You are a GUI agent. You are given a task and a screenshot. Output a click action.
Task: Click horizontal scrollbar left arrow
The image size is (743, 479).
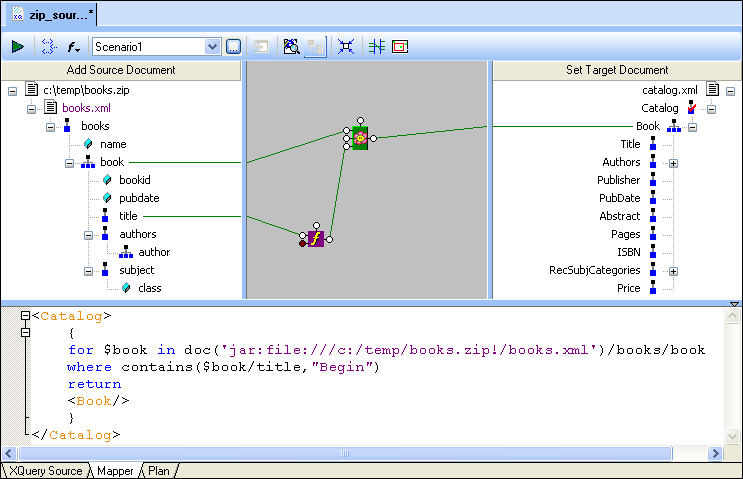(x=9, y=453)
